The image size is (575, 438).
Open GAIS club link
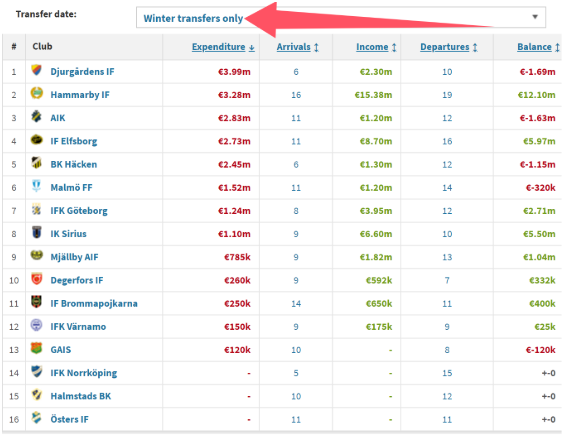pos(61,350)
